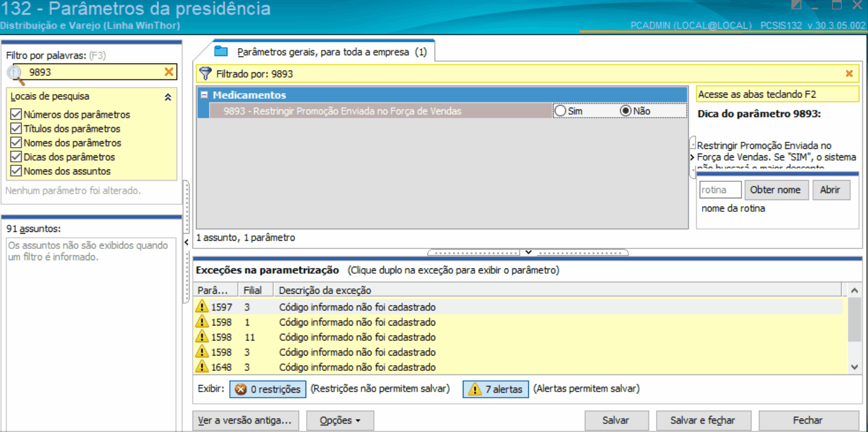Collapse the exceptions panel with the down chevron
Viewport: 868px width, 432px height.
(x=528, y=252)
